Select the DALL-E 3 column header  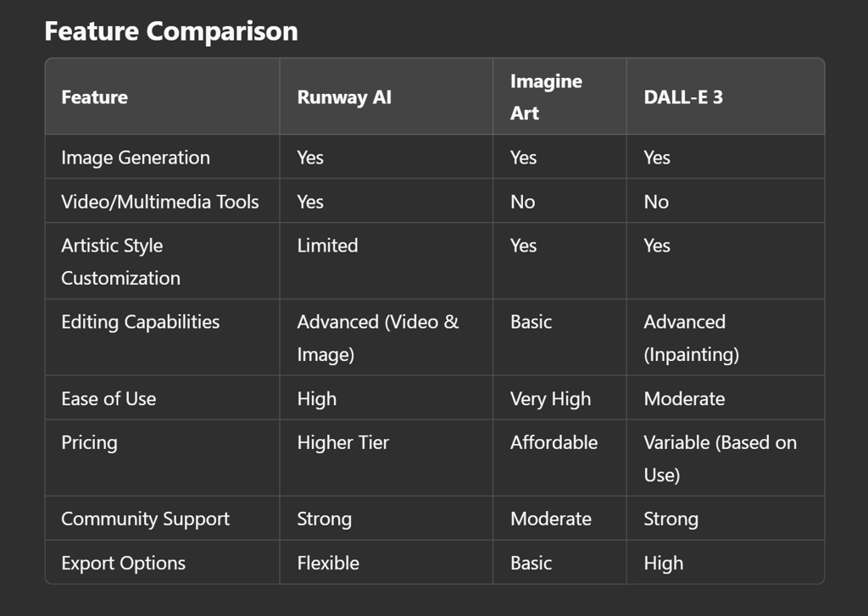[683, 97]
